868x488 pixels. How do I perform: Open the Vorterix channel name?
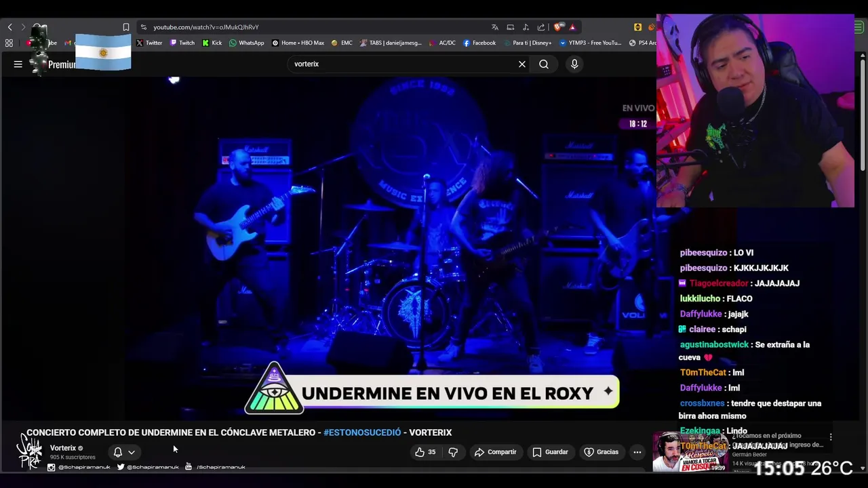[63, 448]
